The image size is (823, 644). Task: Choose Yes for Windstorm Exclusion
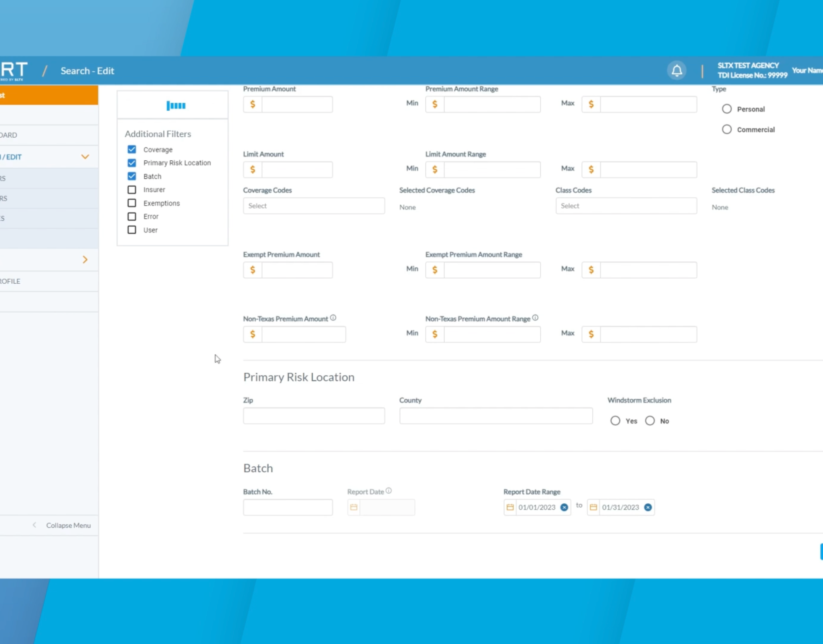[x=615, y=421]
